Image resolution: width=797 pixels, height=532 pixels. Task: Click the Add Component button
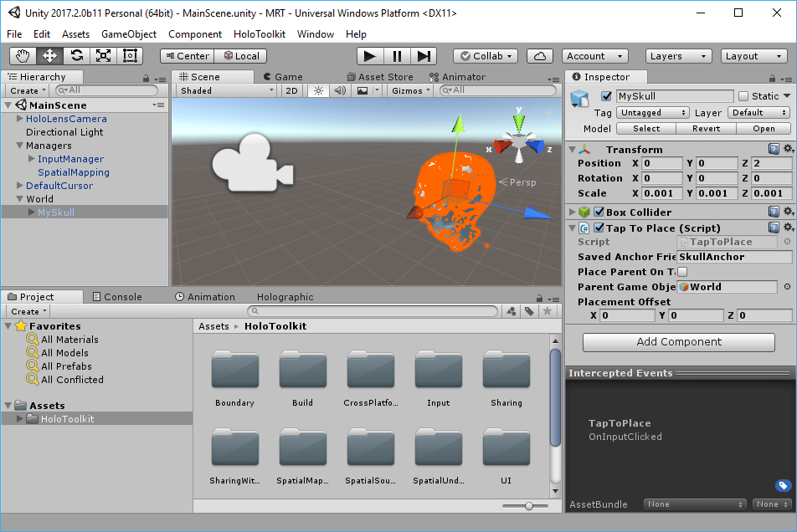click(679, 342)
